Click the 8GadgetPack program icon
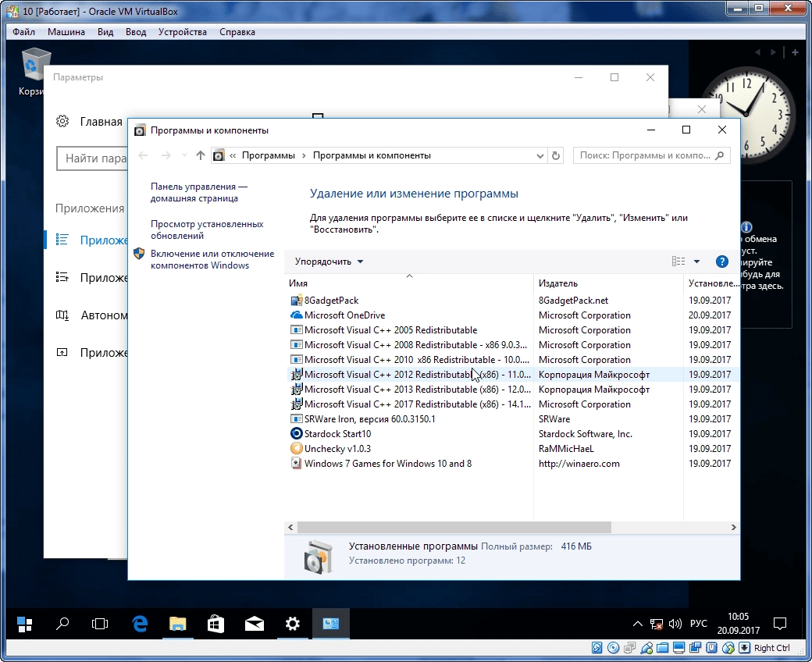 point(296,301)
